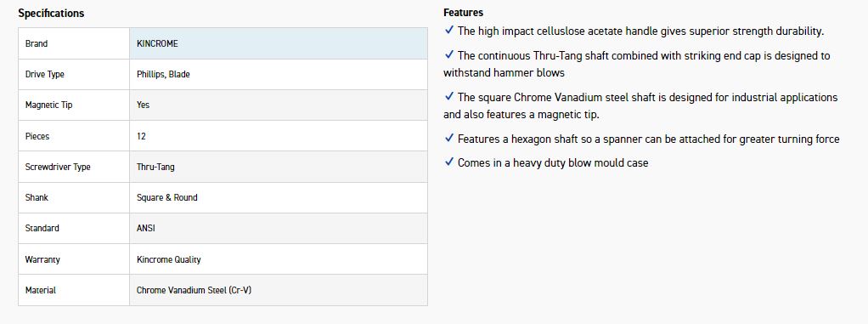
Task: Click the Features heading
Action: pyautogui.click(x=464, y=12)
